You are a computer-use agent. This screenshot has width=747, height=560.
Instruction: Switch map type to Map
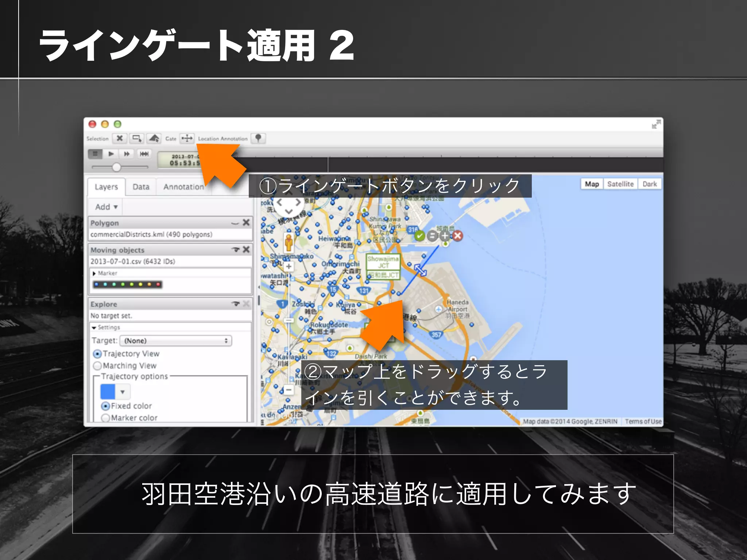pos(592,184)
